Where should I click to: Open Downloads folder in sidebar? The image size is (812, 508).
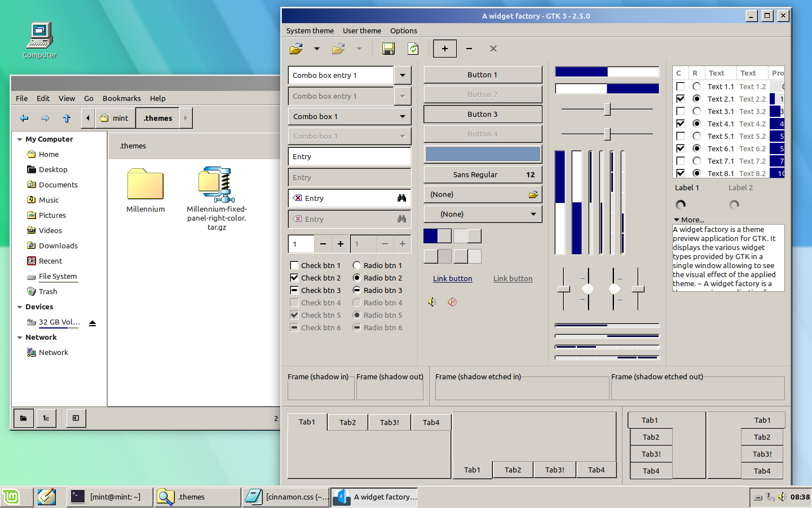(x=58, y=246)
